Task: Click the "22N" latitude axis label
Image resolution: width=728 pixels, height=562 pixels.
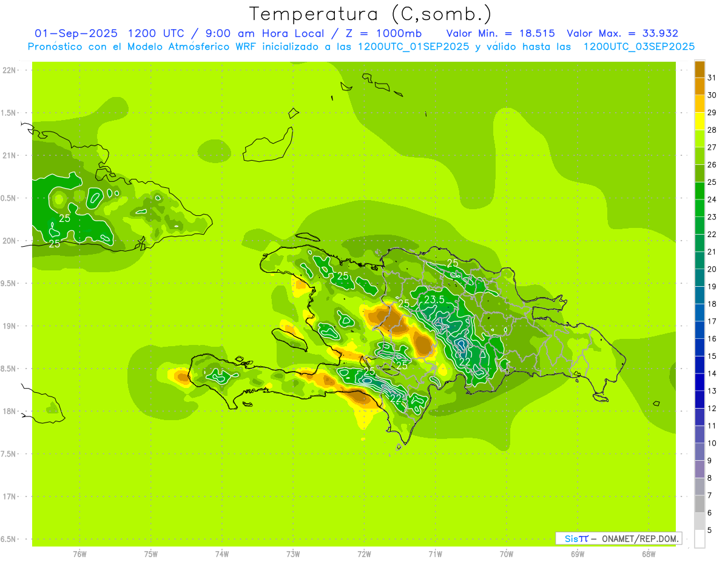Action: pyautogui.click(x=10, y=70)
